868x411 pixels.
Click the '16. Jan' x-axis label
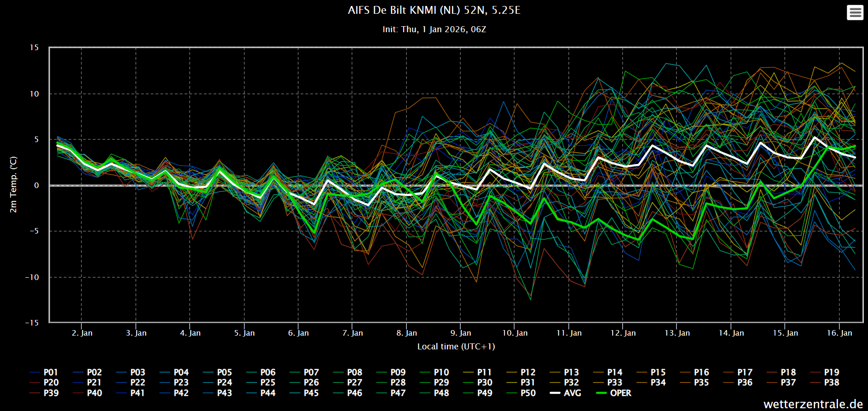click(x=839, y=333)
